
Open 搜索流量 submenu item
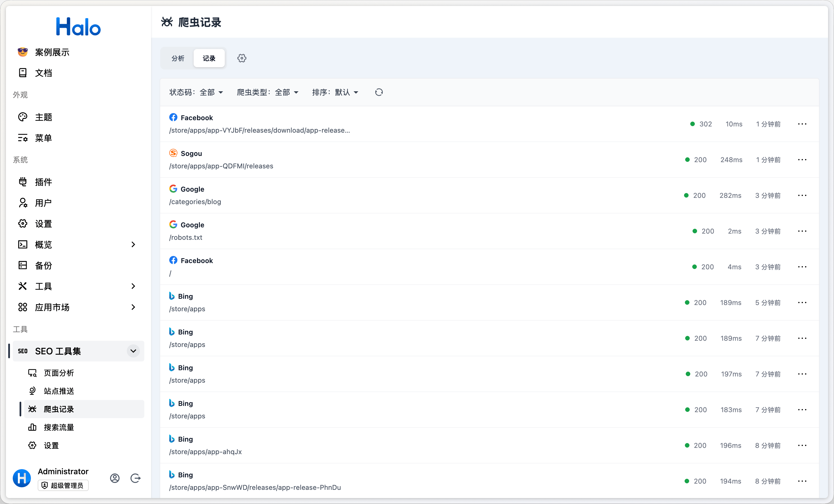pos(84,427)
